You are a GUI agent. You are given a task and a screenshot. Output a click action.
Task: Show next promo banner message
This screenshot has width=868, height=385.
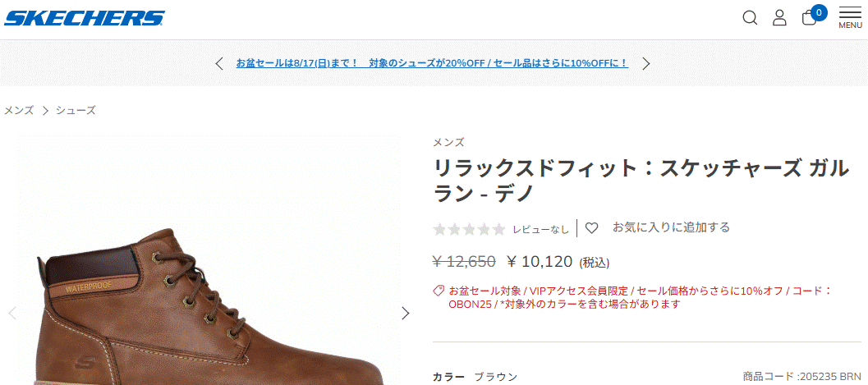tap(645, 63)
